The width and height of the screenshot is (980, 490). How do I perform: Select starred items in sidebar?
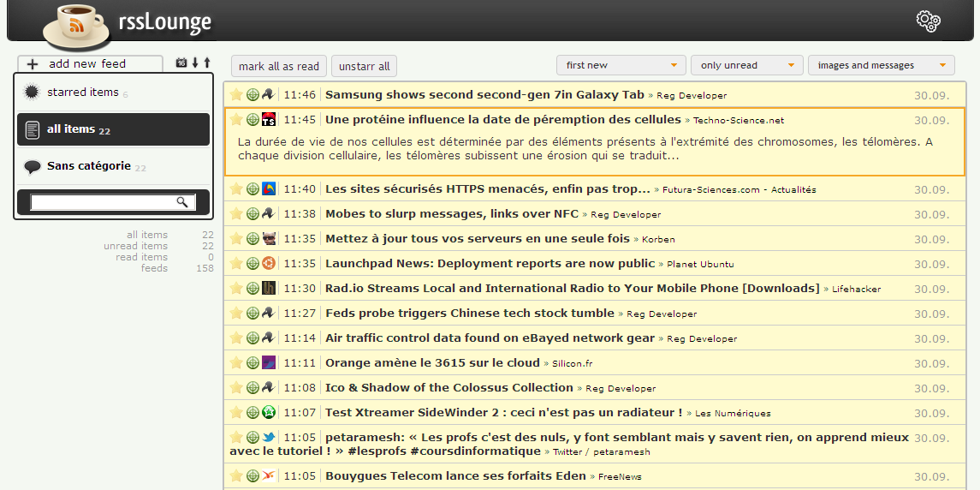point(113,93)
